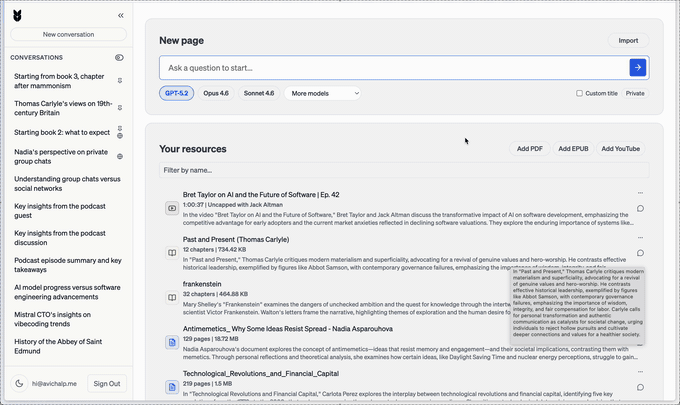Expand the More models dropdown
Viewport: 680px width, 405px height.
pyautogui.click(x=323, y=93)
